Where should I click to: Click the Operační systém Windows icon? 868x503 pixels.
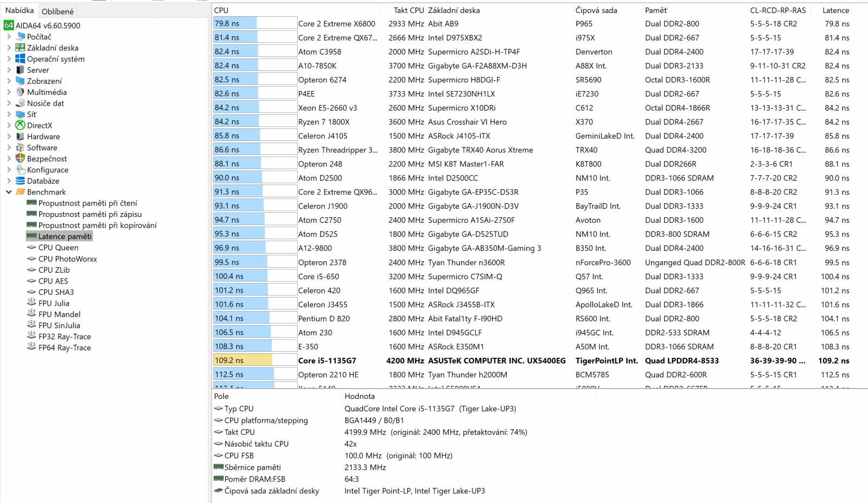[x=21, y=59]
